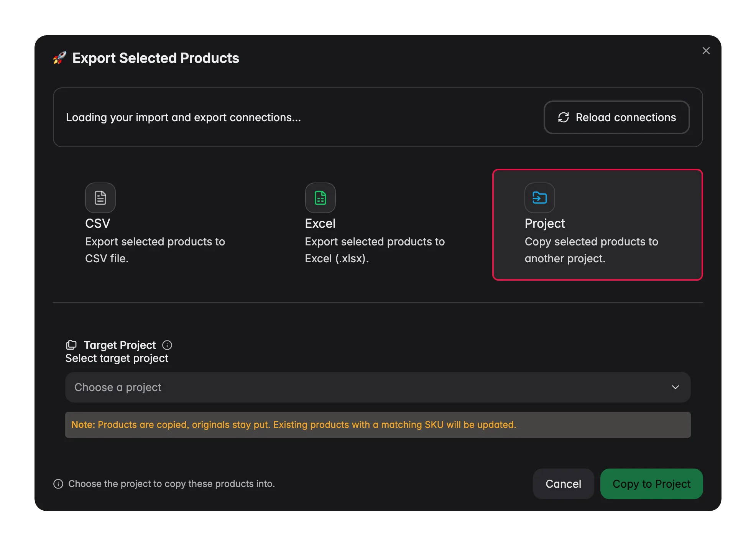
Task: Click the blue Project folder icon
Action: 540,198
